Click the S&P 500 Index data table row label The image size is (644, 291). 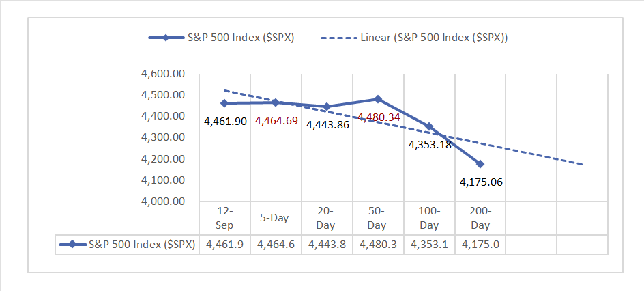[x=143, y=245]
